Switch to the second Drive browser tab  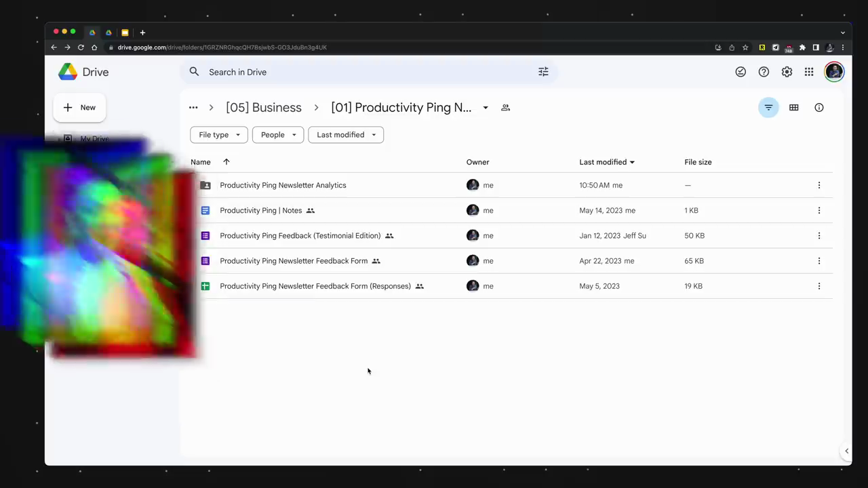coord(108,33)
